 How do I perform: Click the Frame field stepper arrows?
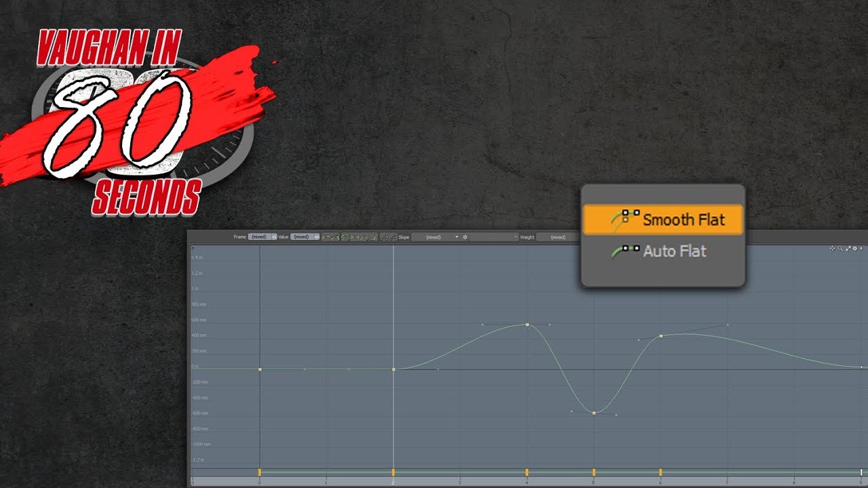point(274,237)
